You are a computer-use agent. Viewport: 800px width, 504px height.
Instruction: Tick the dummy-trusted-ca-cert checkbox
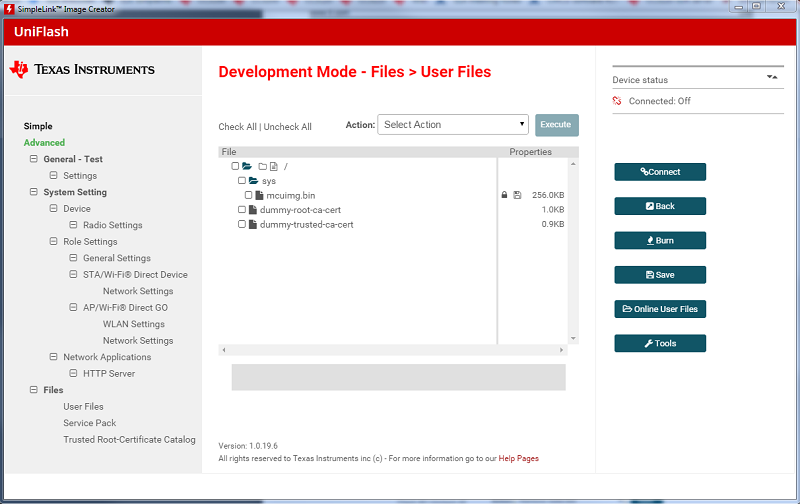[242, 225]
